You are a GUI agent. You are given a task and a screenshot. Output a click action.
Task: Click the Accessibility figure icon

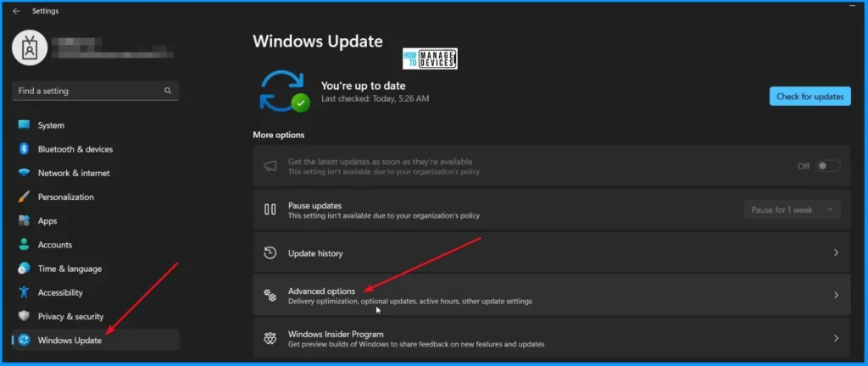click(x=24, y=292)
